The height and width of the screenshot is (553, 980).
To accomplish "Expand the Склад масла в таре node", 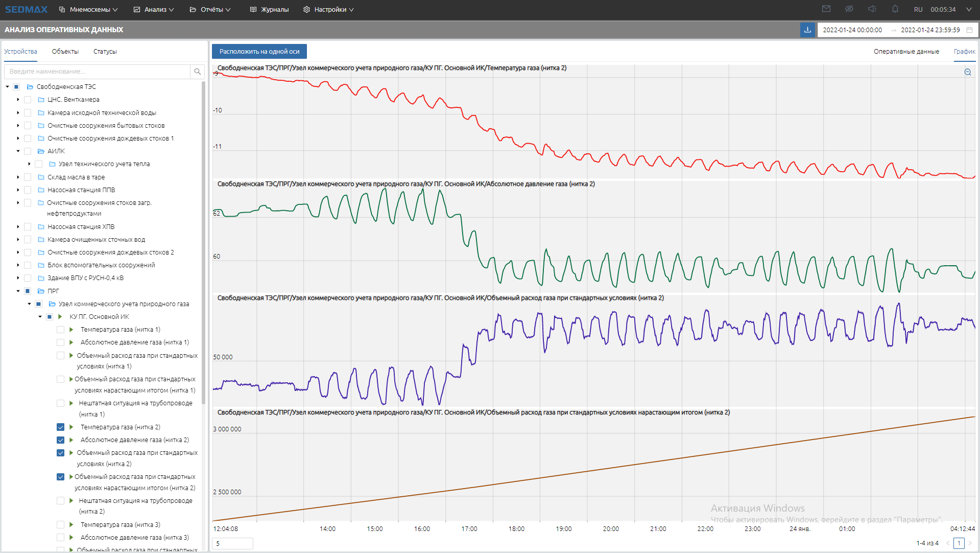I will pyautogui.click(x=18, y=177).
